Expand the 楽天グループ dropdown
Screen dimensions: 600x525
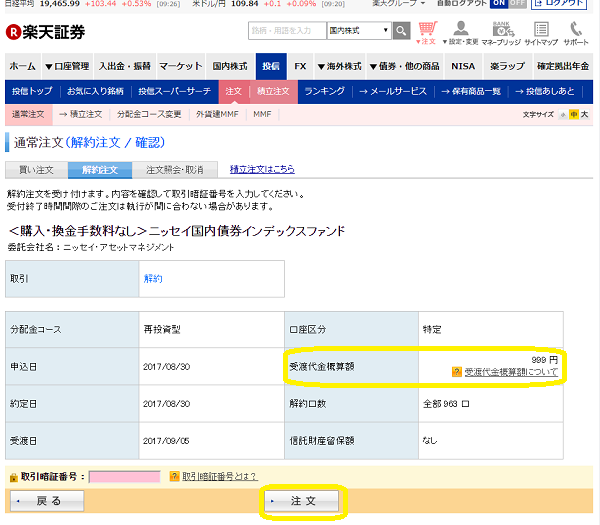tap(398, 3)
